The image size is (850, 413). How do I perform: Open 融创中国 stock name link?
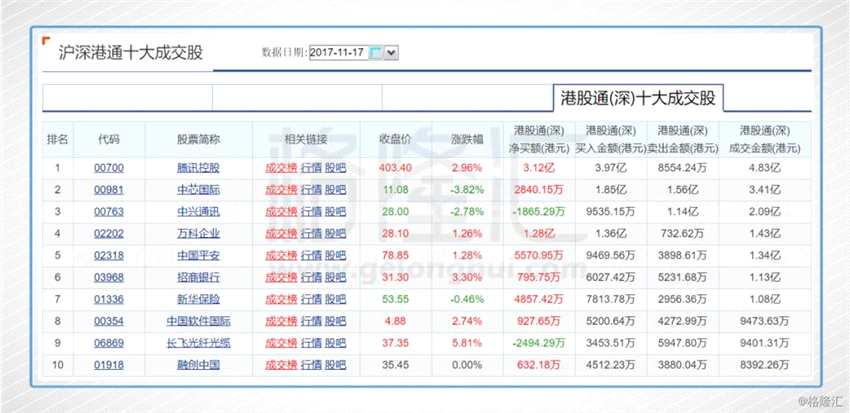pos(198,365)
